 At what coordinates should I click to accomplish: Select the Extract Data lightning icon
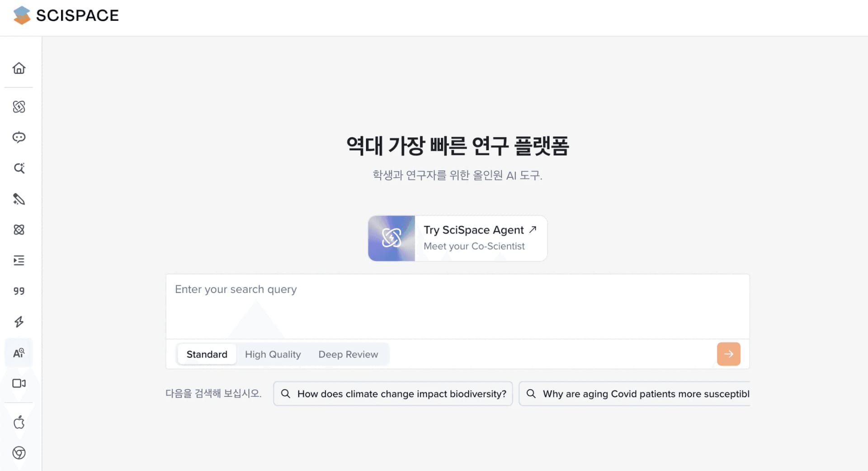(x=19, y=322)
